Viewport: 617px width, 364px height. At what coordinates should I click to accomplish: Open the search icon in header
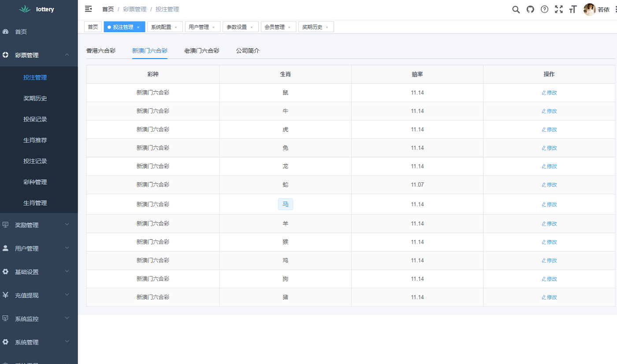click(x=516, y=9)
